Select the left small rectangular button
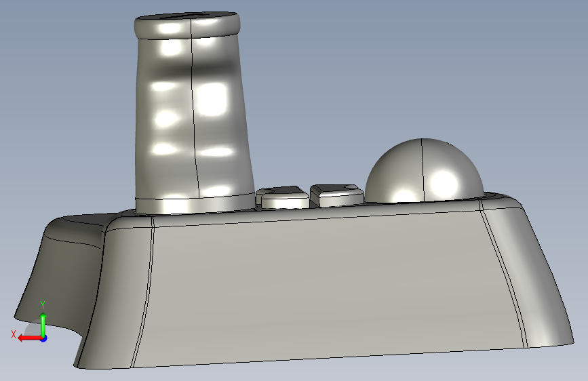588x381 pixels. (284, 197)
